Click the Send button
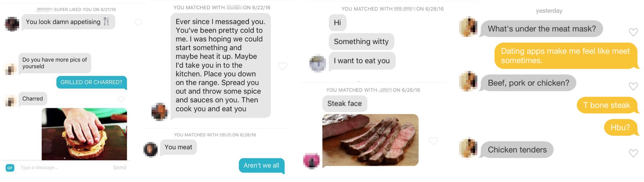 click(x=120, y=167)
